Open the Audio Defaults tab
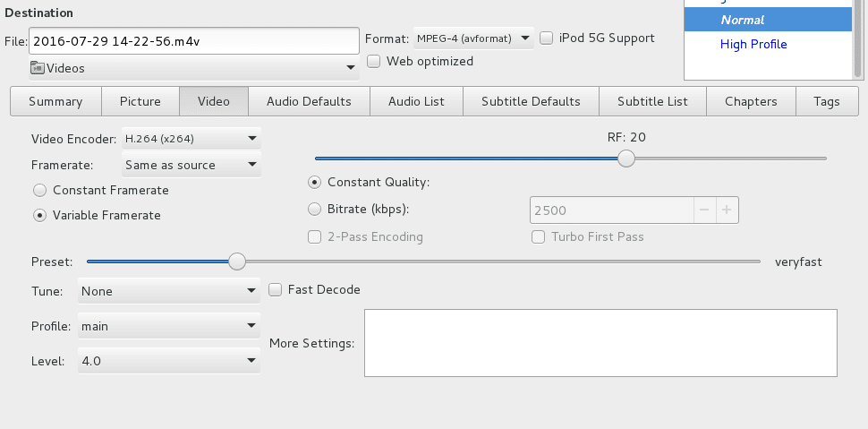 (309, 101)
